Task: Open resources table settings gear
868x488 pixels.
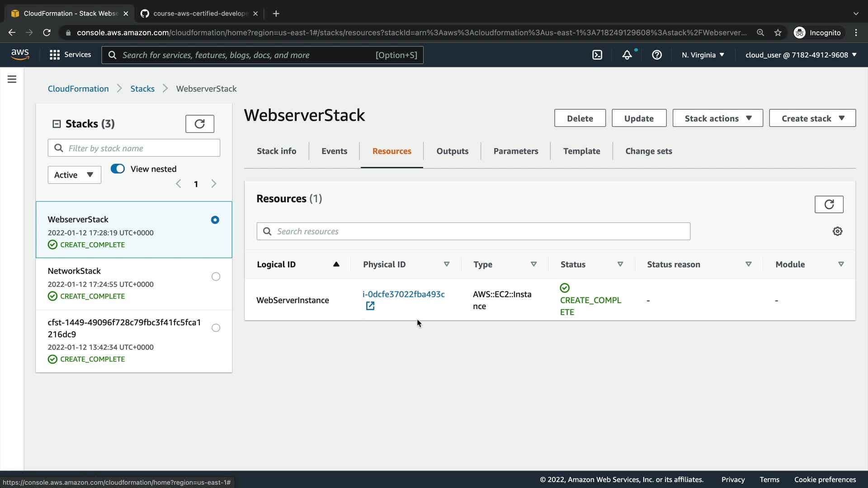Action: pos(837,231)
